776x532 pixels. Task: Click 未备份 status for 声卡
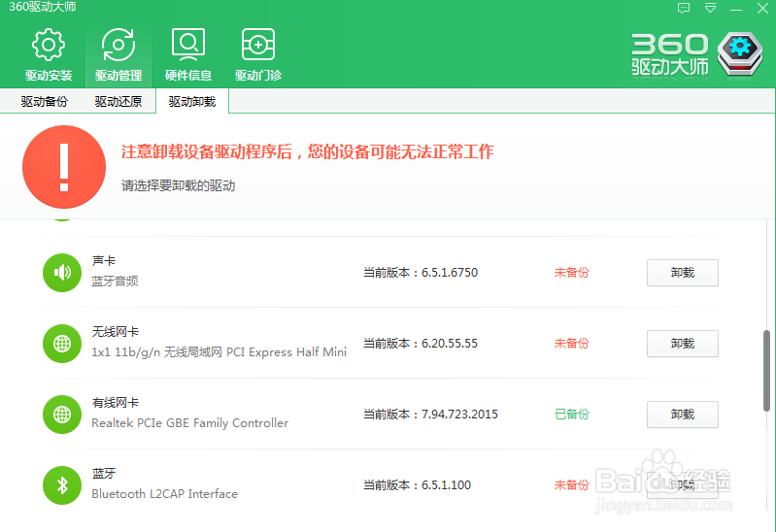(572, 273)
